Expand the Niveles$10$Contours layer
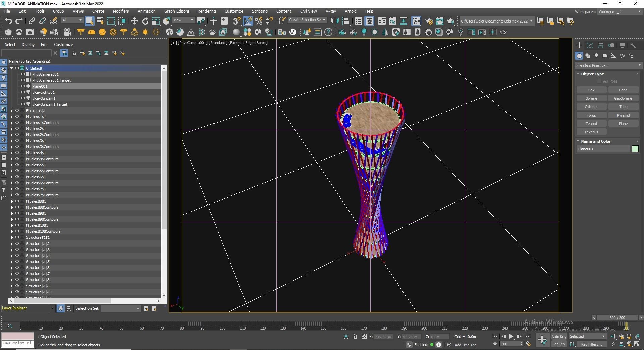Image resolution: width=644 pixels, height=350 pixels. pyautogui.click(x=12, y=231)
